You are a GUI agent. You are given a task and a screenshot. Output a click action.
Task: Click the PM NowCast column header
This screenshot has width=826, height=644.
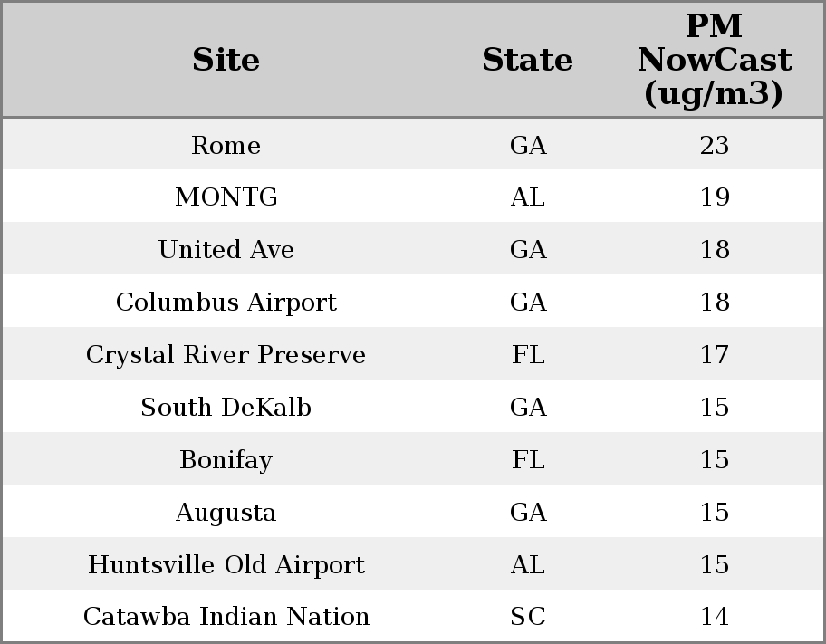tap(714, 60)
